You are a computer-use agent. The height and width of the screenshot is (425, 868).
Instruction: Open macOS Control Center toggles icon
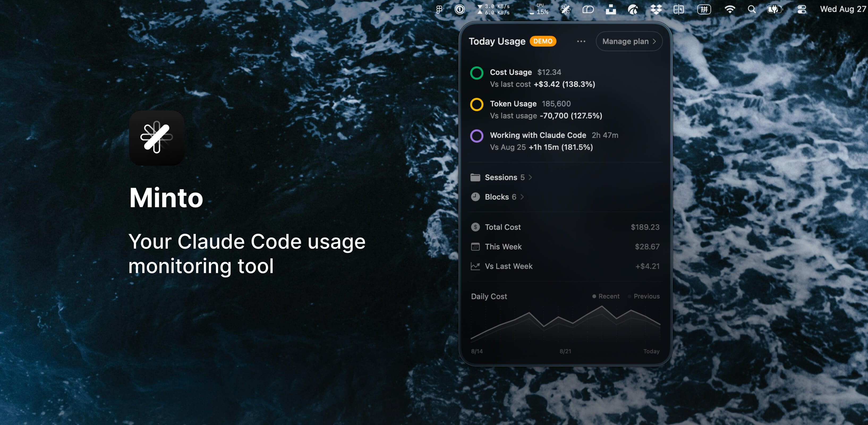[802, 10]
